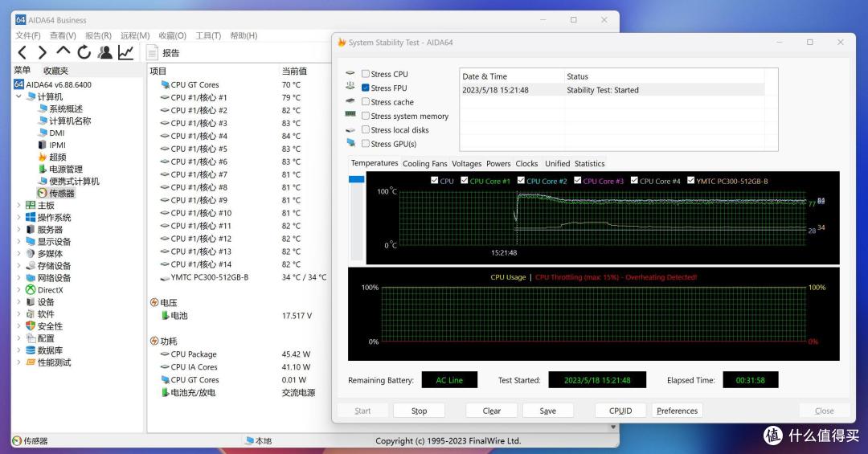
Task: Uncheck Stress FPU checkbox
Action: click(x=366, y=88)
